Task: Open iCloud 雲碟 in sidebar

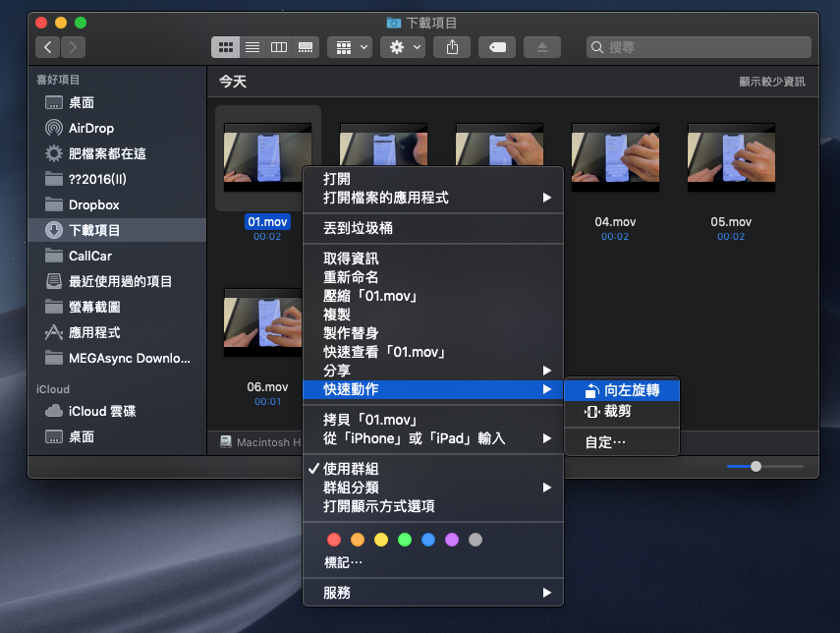Action: (x=117, y=411)
